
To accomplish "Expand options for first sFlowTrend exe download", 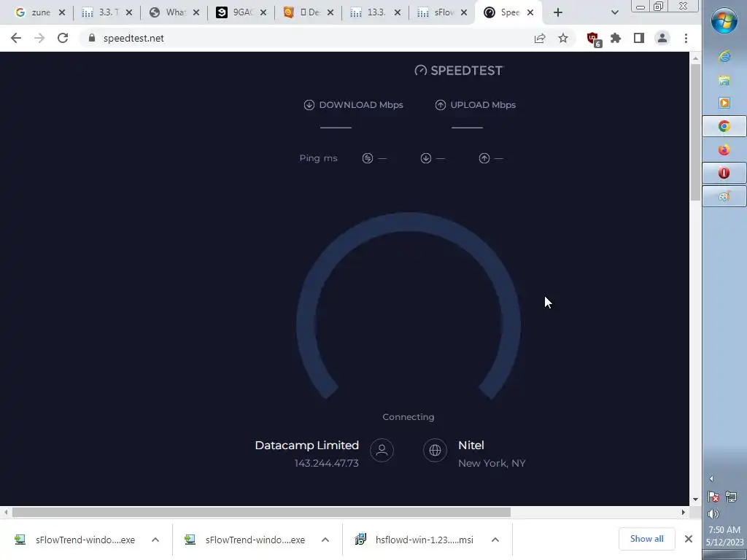I will pyautogui.click(x=155, y=540).
